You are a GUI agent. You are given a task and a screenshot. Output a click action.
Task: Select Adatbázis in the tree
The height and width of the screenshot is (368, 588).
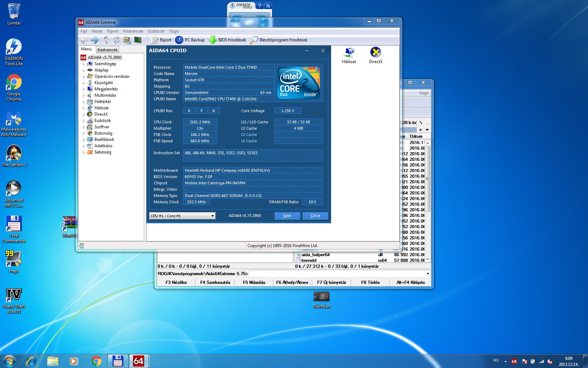[x=103, y=146]
